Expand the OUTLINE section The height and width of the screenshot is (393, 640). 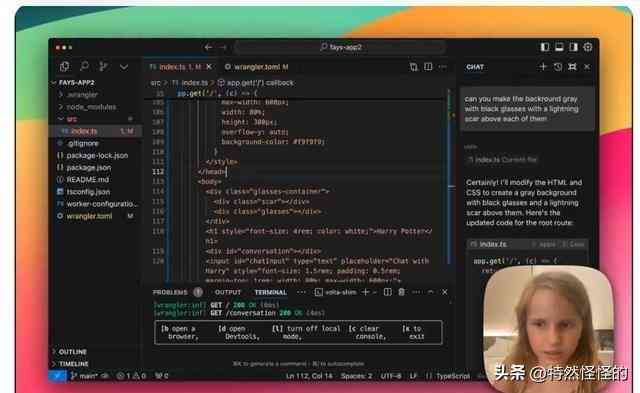coord(72,352)
